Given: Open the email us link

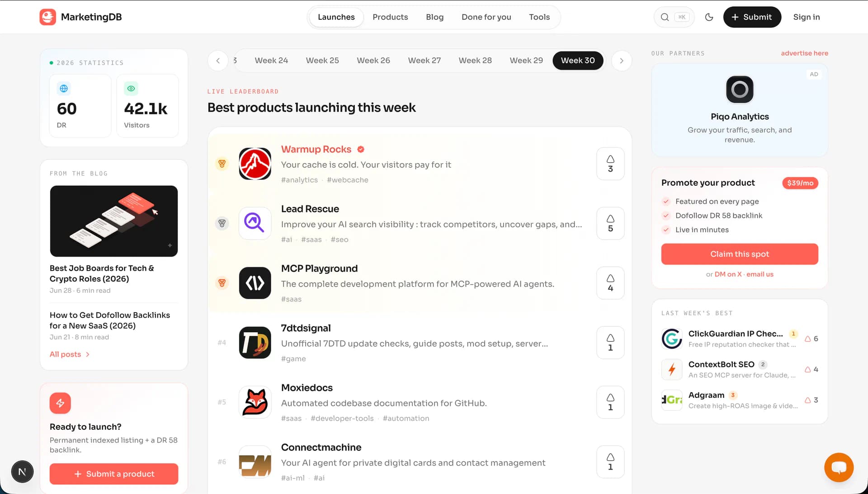Looking at the screenshot, I should click(x=759, y=274).
